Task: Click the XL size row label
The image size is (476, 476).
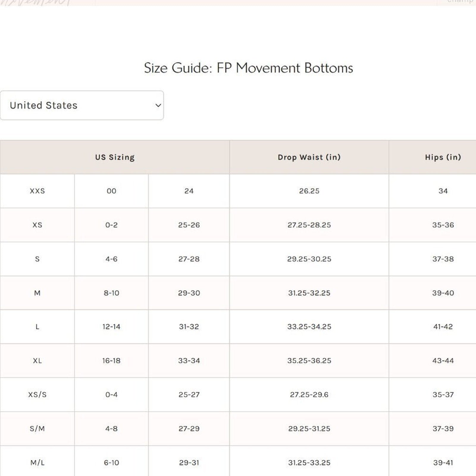Action: (x=37, y=361)
